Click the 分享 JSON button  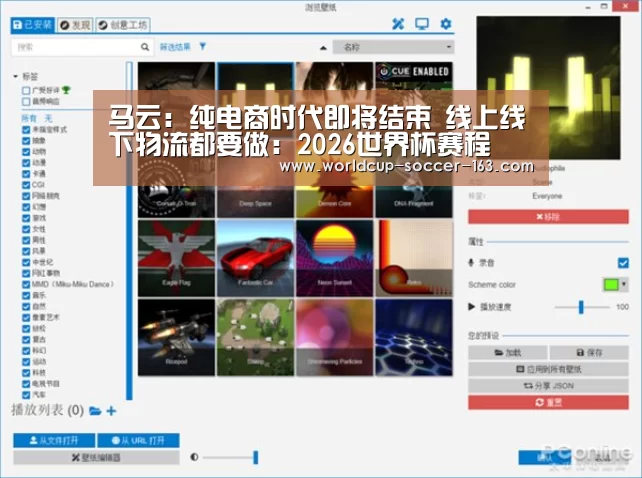[x=548, y=385]
